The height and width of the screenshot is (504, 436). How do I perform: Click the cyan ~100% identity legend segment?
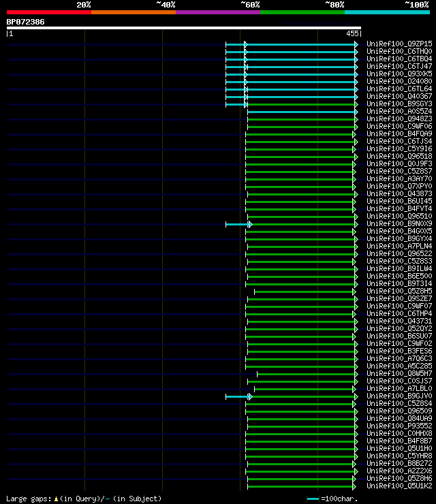(387, 12)
